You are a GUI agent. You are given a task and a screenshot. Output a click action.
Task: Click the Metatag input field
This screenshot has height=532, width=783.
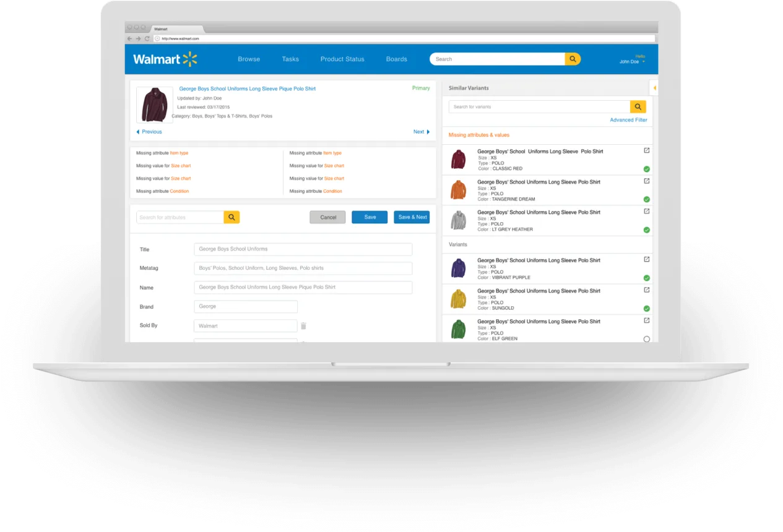[x=303, y=268]
